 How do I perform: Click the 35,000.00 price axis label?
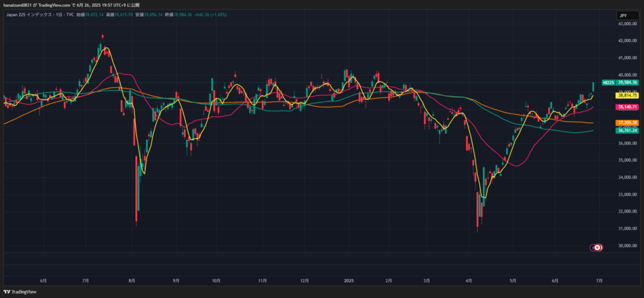(x=627, y=160)
